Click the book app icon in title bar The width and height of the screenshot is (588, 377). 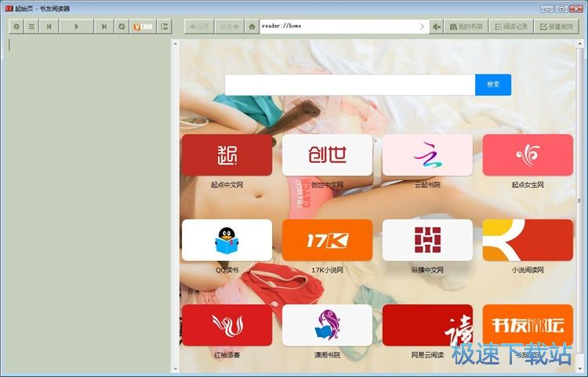point(9,9)
